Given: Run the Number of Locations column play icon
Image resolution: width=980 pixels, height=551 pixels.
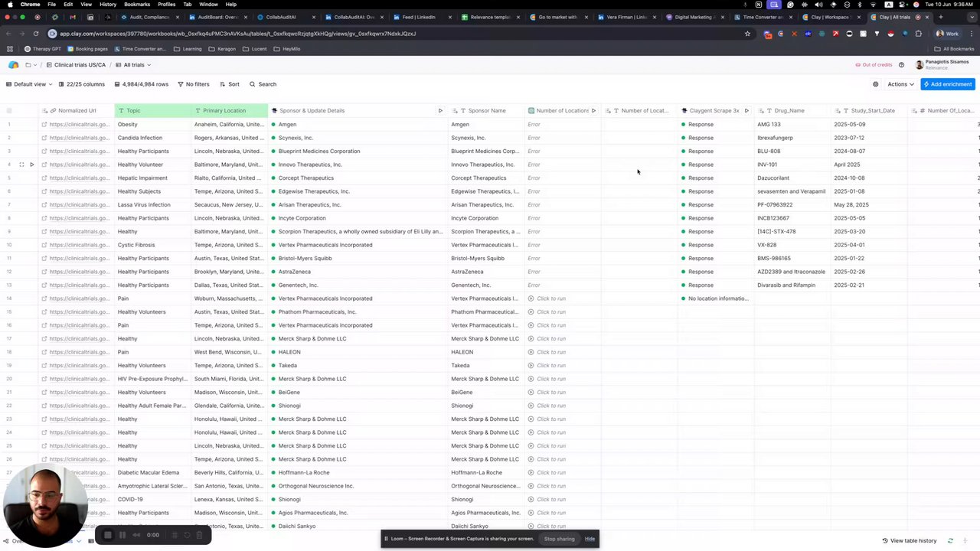Looking at the screenshot, I should tap(593, 111).
